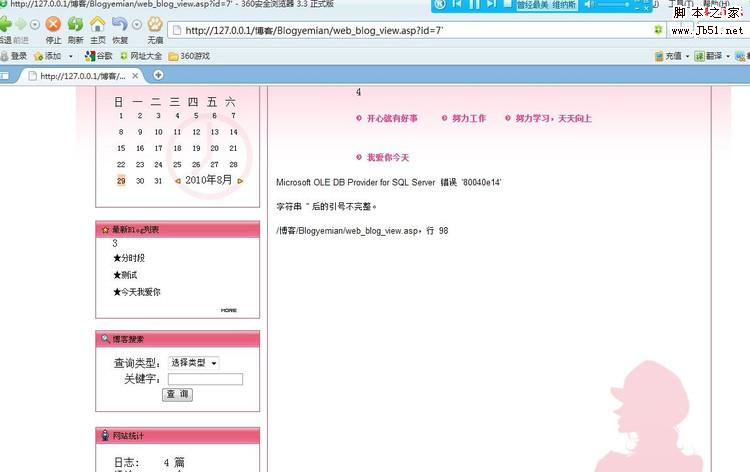Close the 127.0.0.1 博客 tab
The height and width of the screenshot is (472, 750).
coord(135,76)
